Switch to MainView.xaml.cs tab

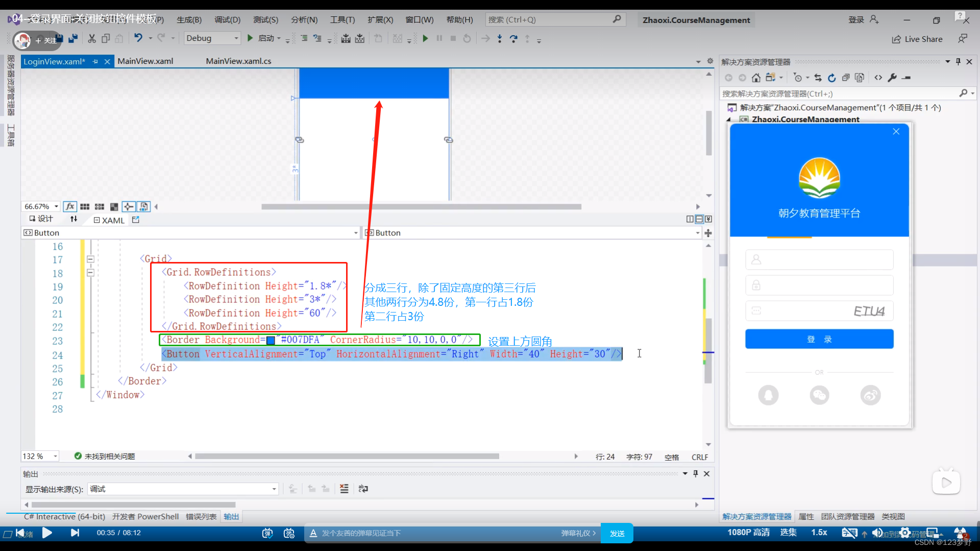coord(238,61)
